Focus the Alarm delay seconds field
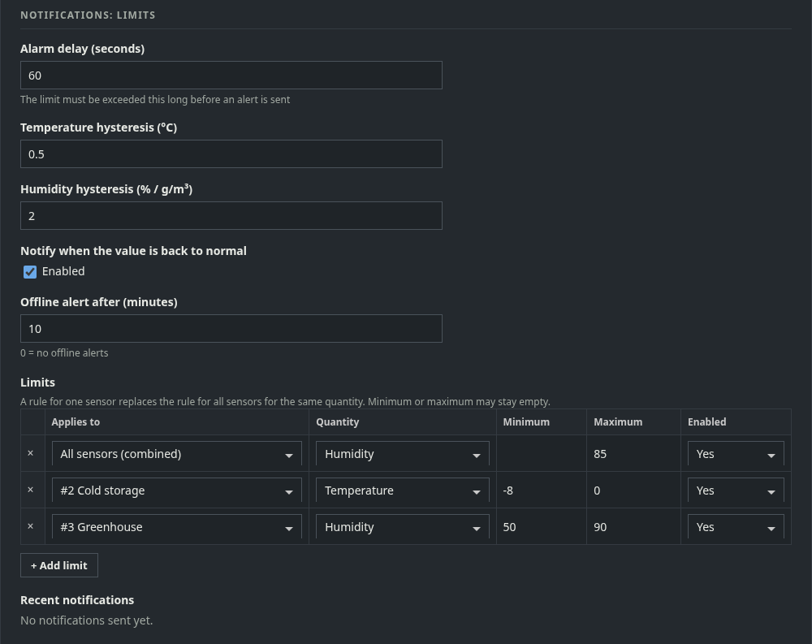 (x=231, y=76)
